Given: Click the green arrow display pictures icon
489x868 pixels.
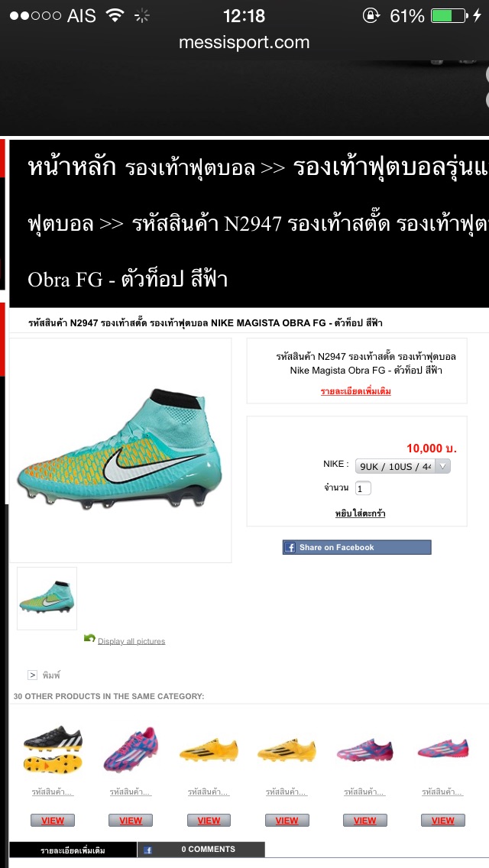Looking at the screenshot, I should click(x=89, y=638).
